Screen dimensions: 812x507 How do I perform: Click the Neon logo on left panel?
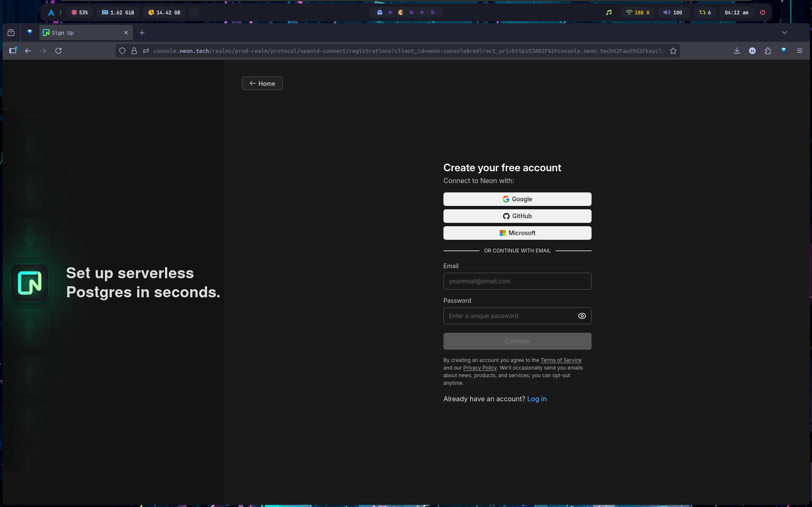click(30, 283)
